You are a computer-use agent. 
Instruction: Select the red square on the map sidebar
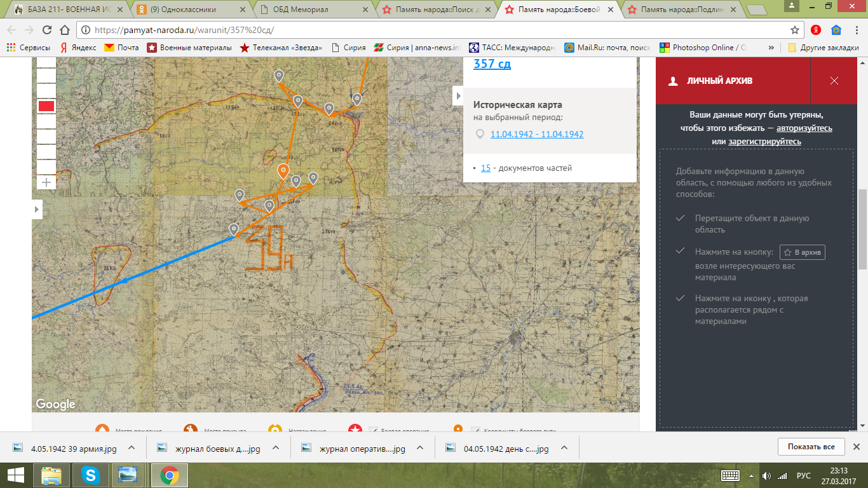[x=46, y=106]
